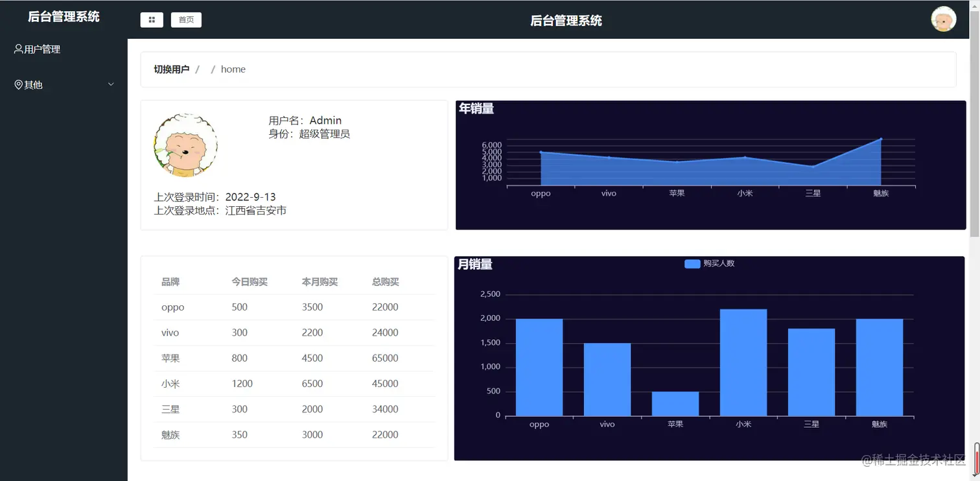Image resolution: width=980 pixels, height=481 pixels.
Task: Click the 6500 monthly purchase cell
Action: [x=312, y=384]
